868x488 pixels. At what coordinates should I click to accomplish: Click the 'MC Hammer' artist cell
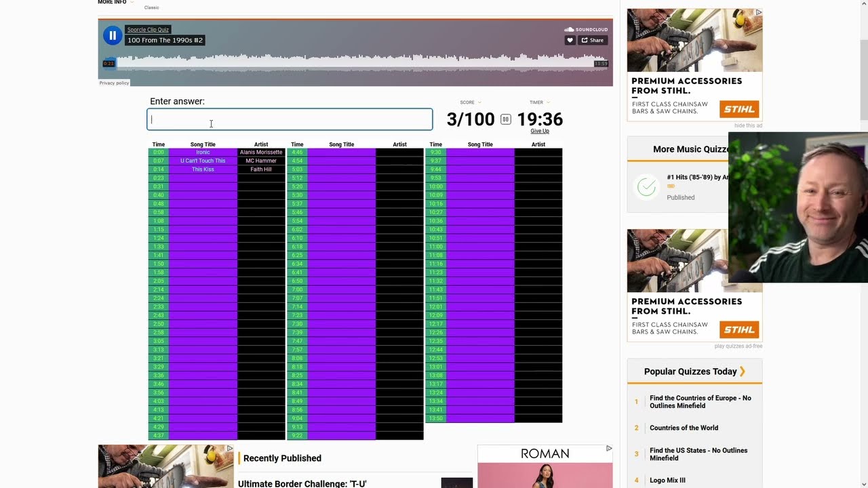pyautogui.click(x=261, y=161)
